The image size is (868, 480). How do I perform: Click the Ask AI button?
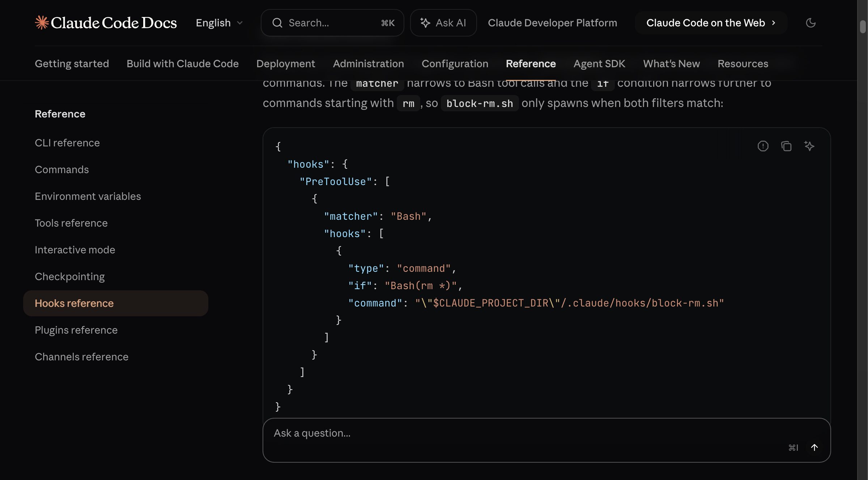pyautogui.click(x=443, y=23)
